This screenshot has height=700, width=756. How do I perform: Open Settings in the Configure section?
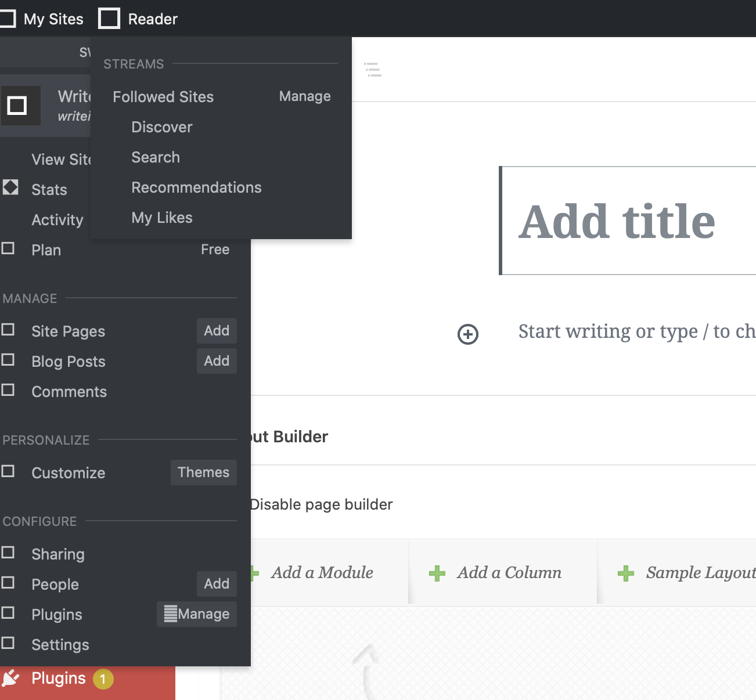pos(60,645)
